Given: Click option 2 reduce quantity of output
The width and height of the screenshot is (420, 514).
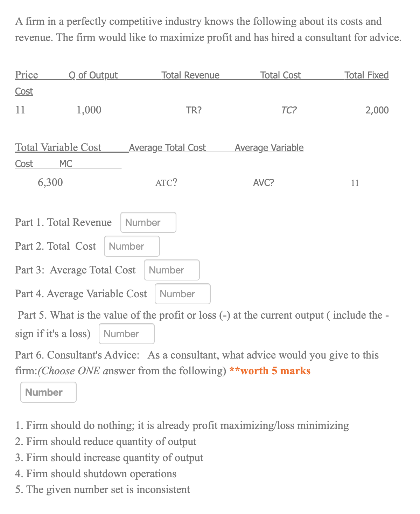Looking at the screenshot, I should tap(106, 442).
